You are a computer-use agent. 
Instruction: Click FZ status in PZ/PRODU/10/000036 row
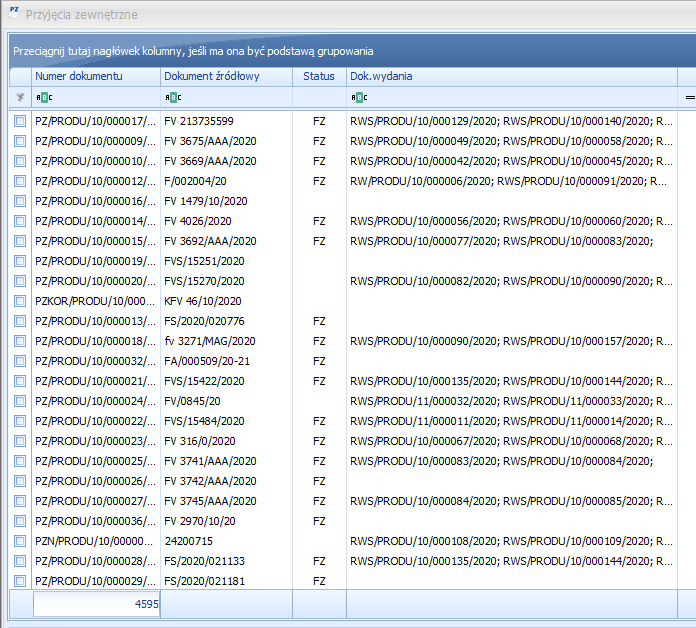pyautogui.click(x=319, y=521)
